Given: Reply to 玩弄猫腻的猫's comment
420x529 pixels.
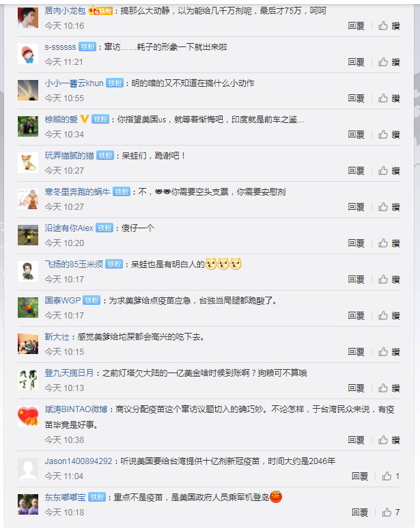Looking at the screenshot, I should pyautogui.click(x=356, y=171).
